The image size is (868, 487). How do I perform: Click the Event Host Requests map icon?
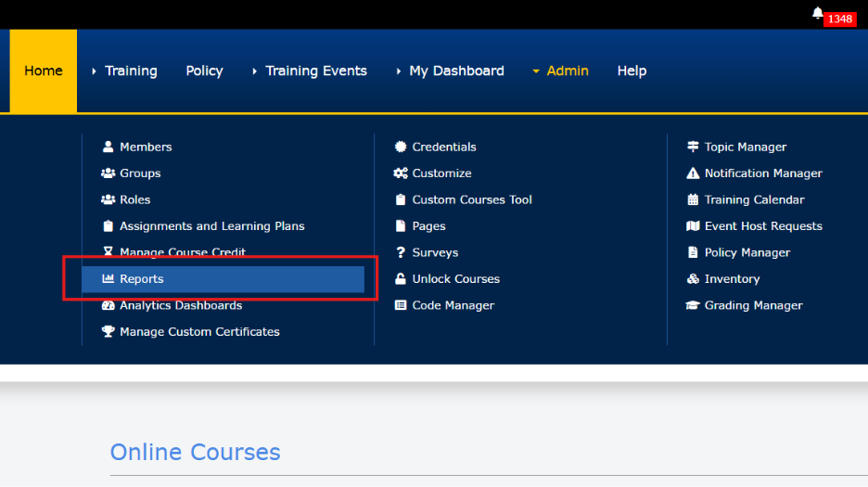point(693,226)
